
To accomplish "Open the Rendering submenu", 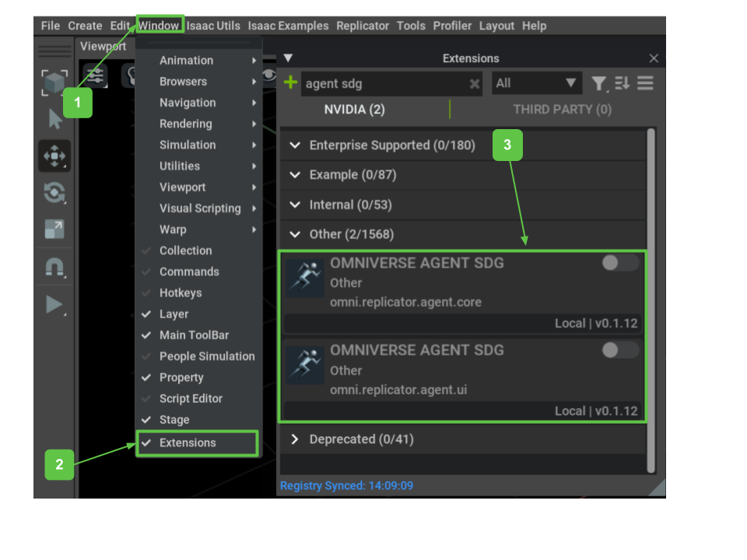I will [199, 124].
